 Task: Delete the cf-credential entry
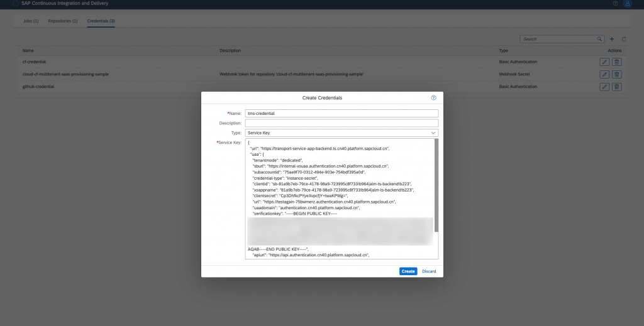click(x=616, y=62)
